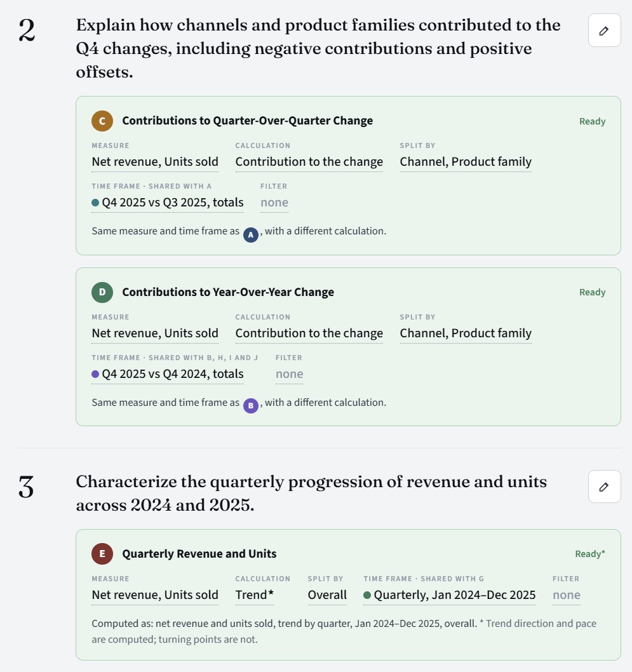
Task: Open Split by field in Year-Over-Year card
Action: point(466,333)
